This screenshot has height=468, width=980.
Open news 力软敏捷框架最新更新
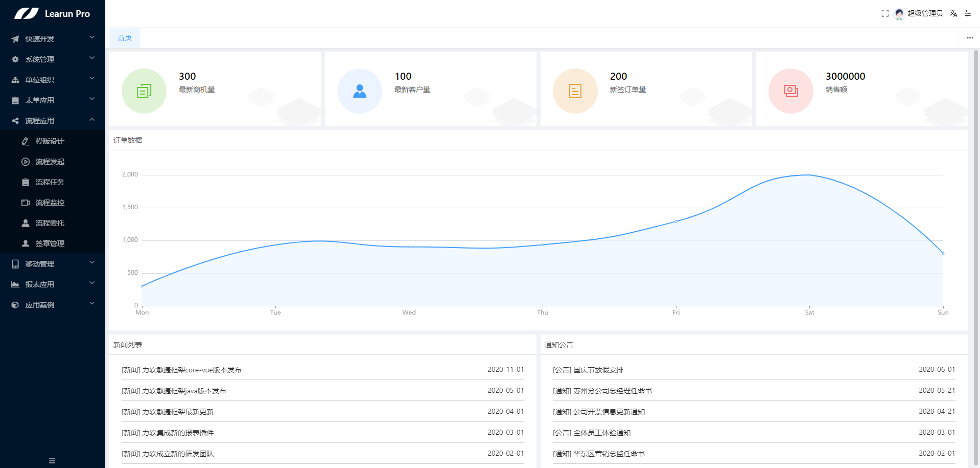point(168,412)
